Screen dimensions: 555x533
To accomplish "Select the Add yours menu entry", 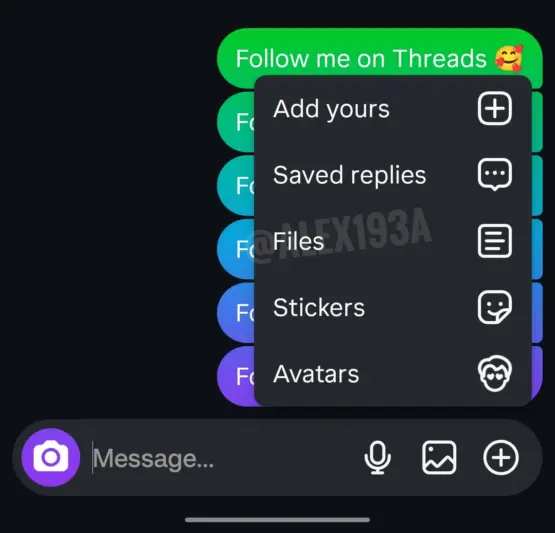I will 393,108.
